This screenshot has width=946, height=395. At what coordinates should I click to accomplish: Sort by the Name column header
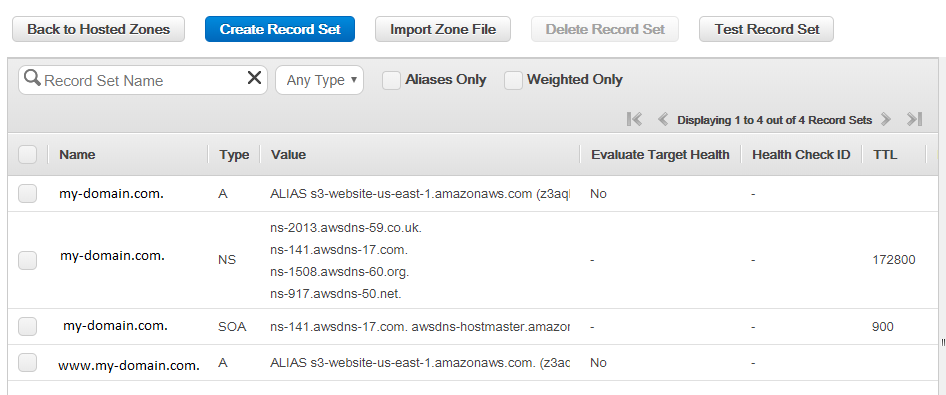(77, 154)
